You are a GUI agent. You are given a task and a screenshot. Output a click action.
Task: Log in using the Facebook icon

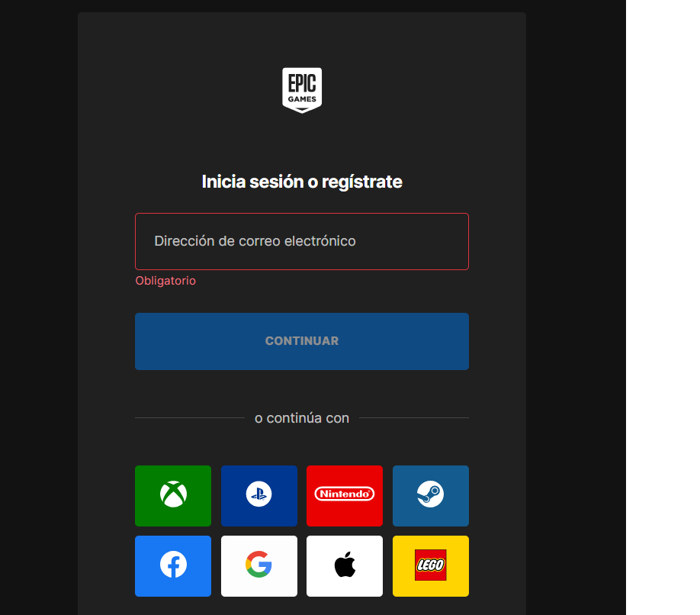pos(173,566)
